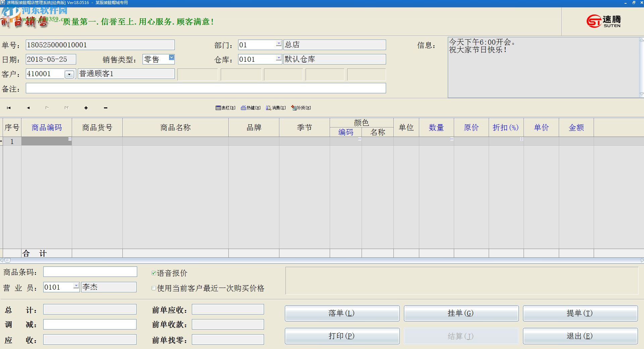Screen dimensions: 644x349
Task: Add a new row with plus icon
Action: click(x=86, y=108)
